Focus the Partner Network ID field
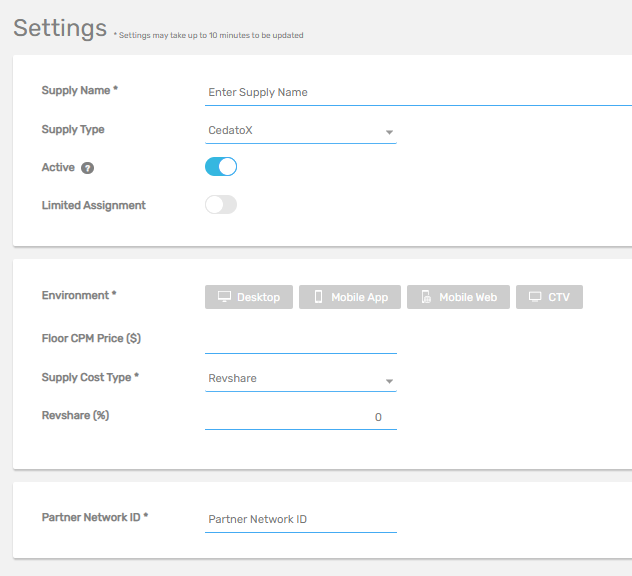Screen dimensions: 632x576 click(301, 520)
